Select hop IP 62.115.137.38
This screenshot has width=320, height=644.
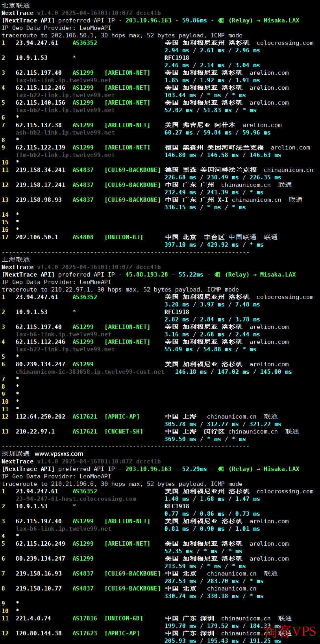39,125
